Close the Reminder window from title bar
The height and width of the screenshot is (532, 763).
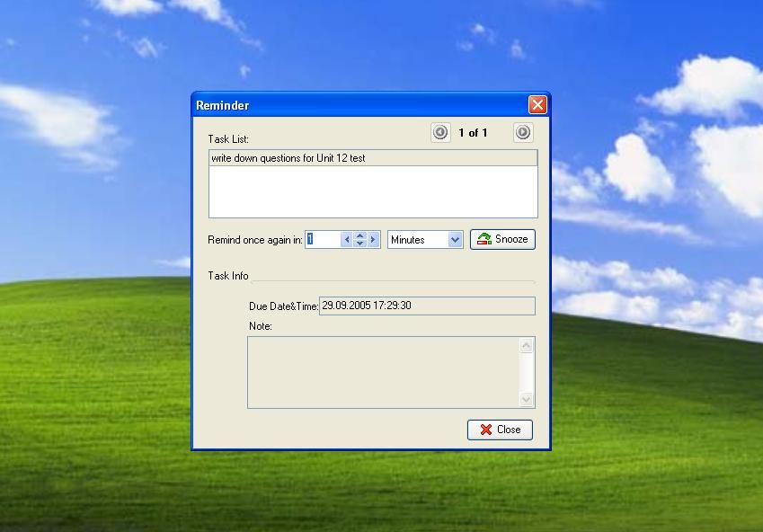537,105
